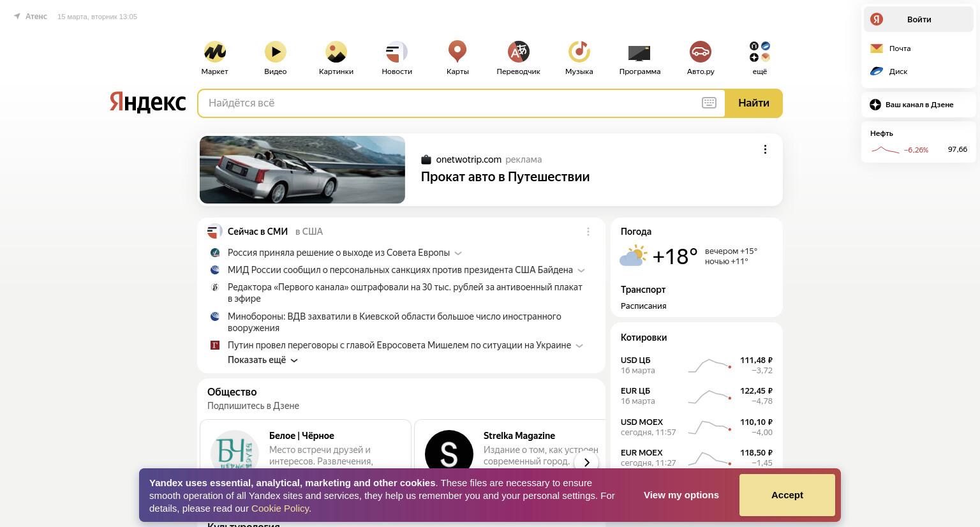Open the Погода section heading
980x527 pixels.
[x=636, y=232]
